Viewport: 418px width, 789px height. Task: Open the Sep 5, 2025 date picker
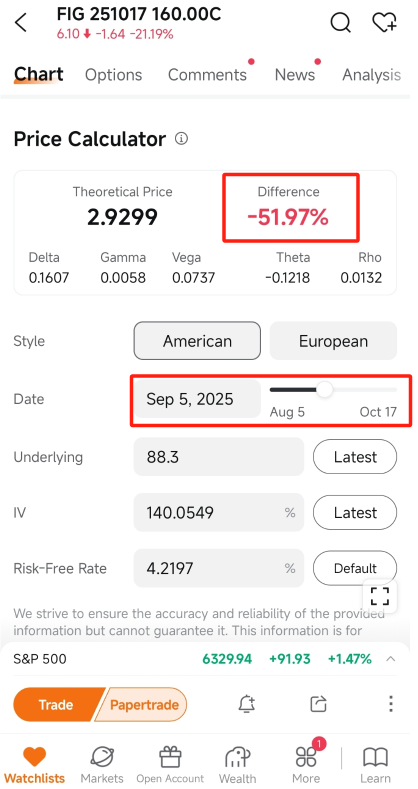click(197, 399)
